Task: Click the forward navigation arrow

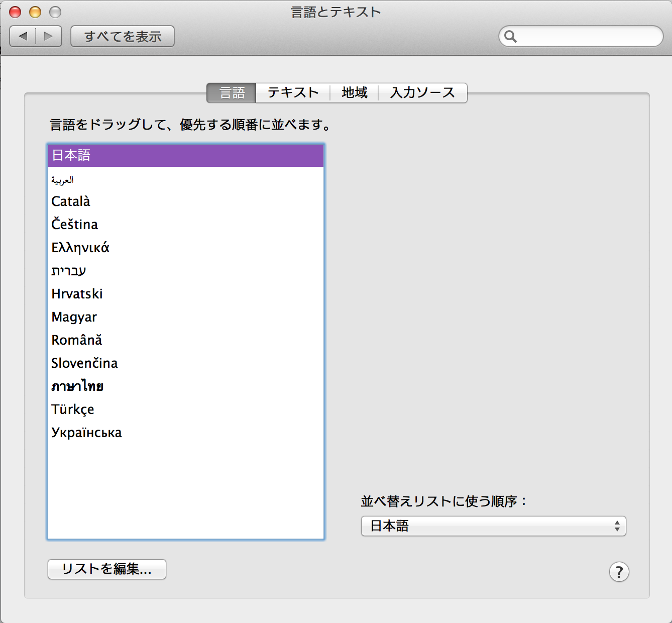Action: tap(49, 36)
